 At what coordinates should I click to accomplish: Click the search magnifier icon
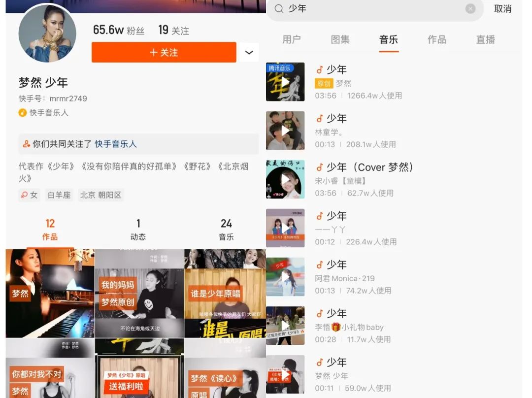click(x=279, y=8)
